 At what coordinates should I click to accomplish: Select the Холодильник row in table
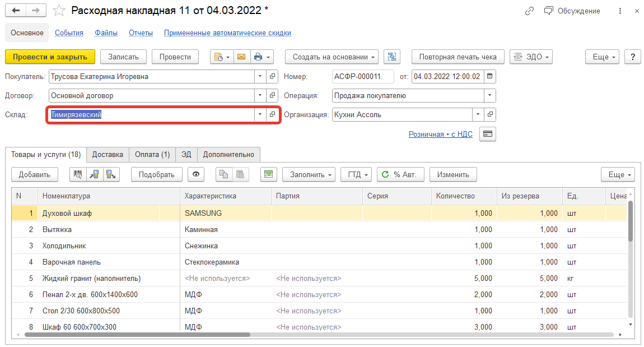tap(319, 246)
